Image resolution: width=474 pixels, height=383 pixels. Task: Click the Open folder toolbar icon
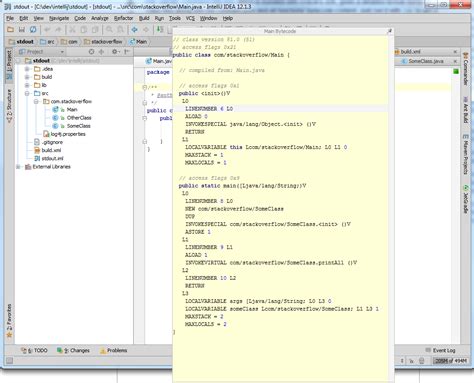(10, 30)
